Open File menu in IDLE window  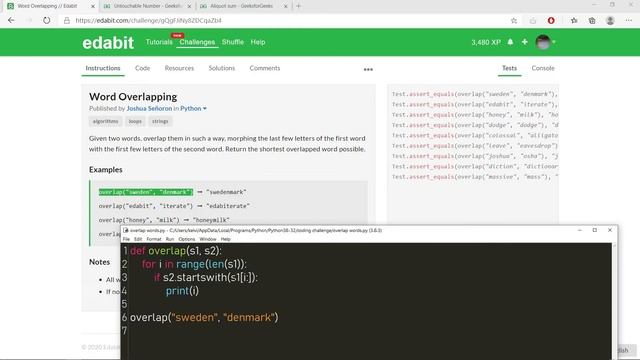click(x=126, y=239)
